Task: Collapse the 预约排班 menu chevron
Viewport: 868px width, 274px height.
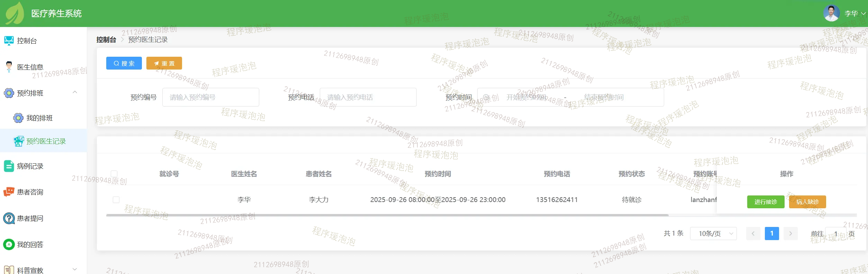Action: pos(75,92)
